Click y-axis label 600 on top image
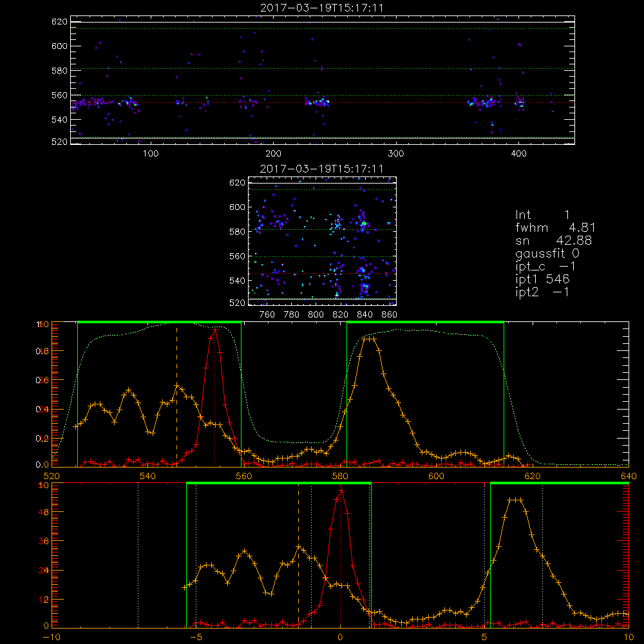The width and height of the screenshot is (644, 644). 59,46
